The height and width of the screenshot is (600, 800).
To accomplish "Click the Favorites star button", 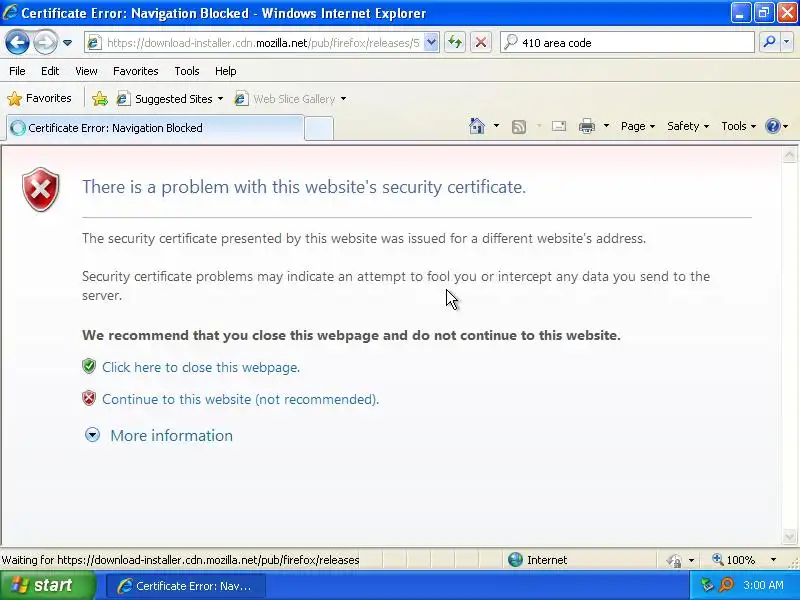I will pos(39,98).
